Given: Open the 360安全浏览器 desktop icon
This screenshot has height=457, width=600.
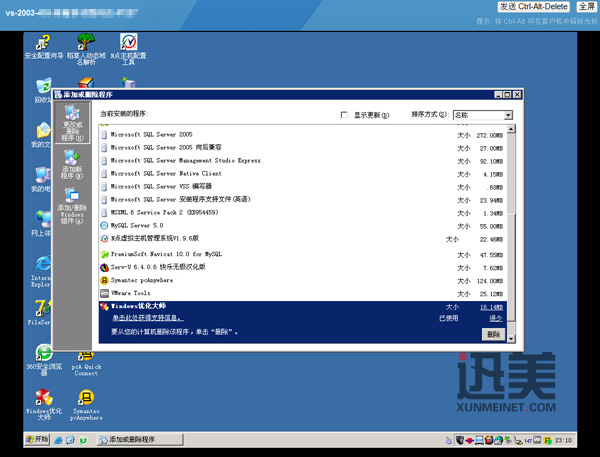Looking at the screenshot, I should [x=44, y=358].
